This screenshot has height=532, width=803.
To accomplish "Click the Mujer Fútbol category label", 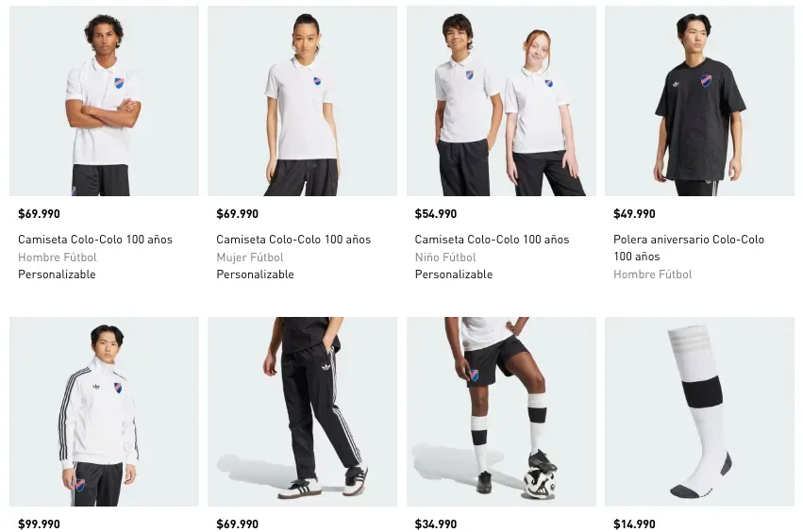I will (250, 258).
